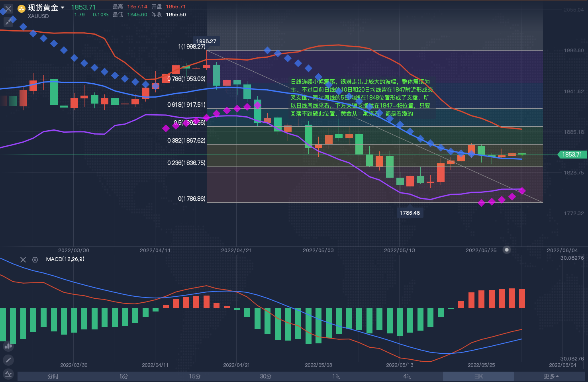Click the round handle on date axis

tap(507, 250)
